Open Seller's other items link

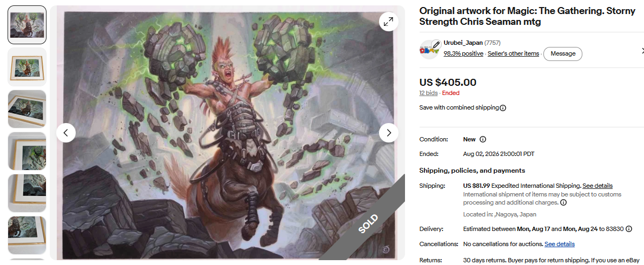(513, 54)
